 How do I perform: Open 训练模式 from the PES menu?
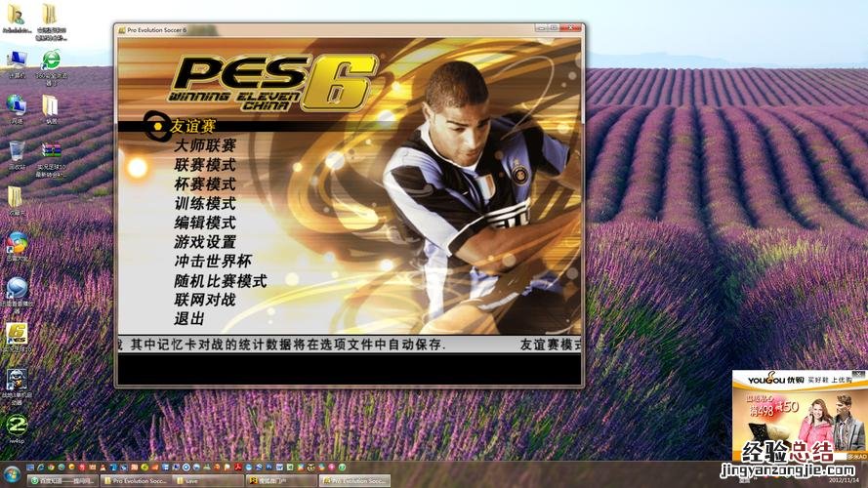(205, 204)
